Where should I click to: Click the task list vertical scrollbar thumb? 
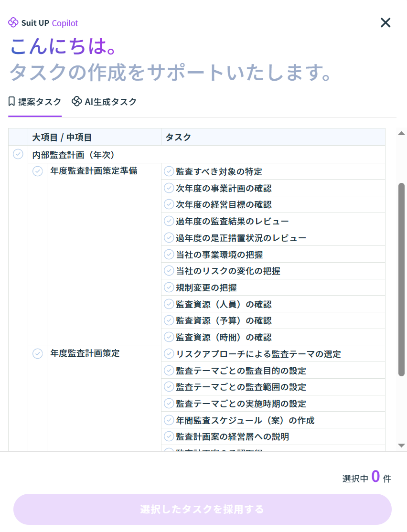(x=402, y=279)
